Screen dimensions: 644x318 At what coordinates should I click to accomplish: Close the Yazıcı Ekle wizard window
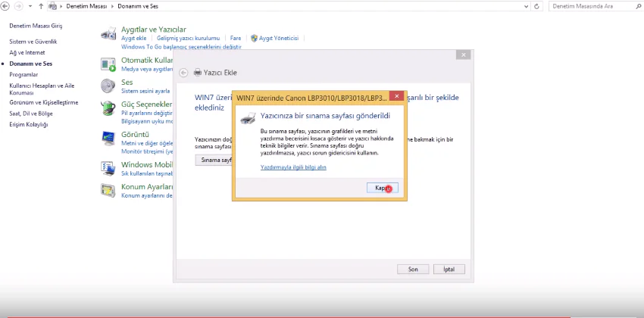463,55
